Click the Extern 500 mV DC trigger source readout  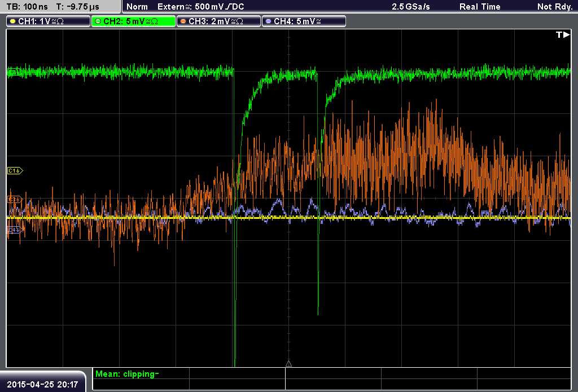click(201, 7)
